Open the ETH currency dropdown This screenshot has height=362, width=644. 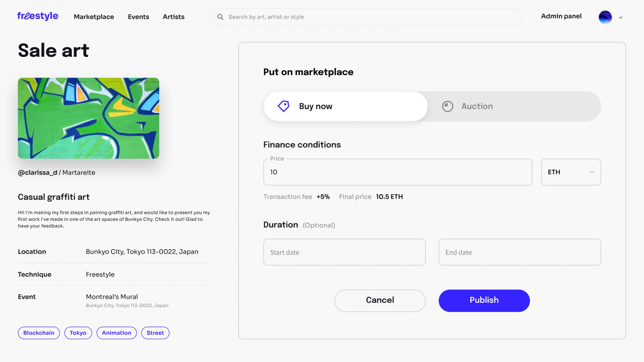tap(571, 172)
